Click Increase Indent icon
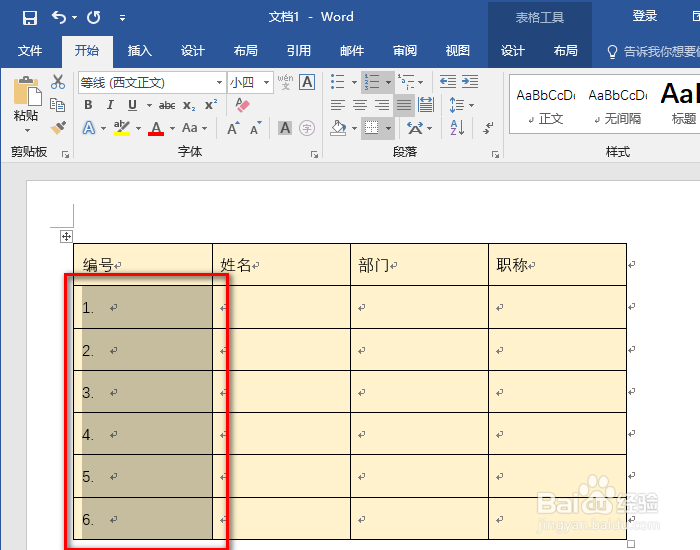Screen dimensions: 700x550 pos(470,82)
